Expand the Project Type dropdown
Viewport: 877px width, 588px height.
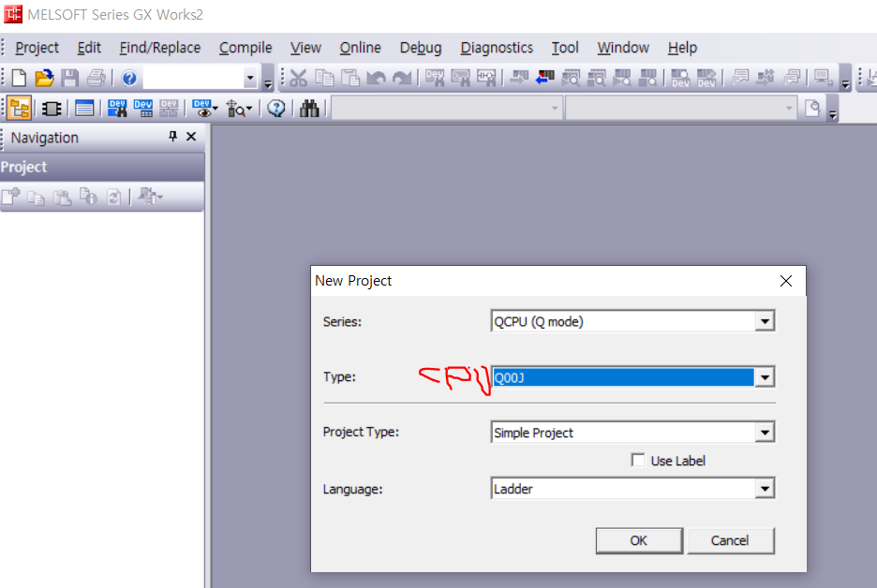click(765, 433)
